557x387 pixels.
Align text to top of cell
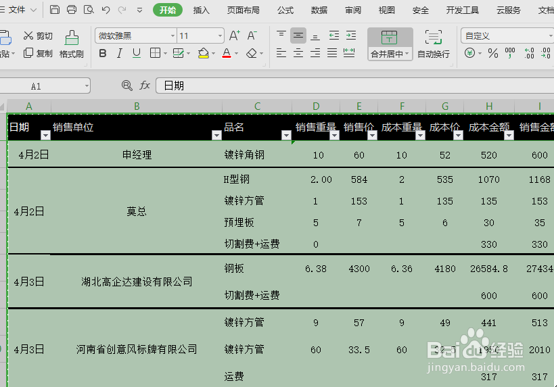(281, 35)
